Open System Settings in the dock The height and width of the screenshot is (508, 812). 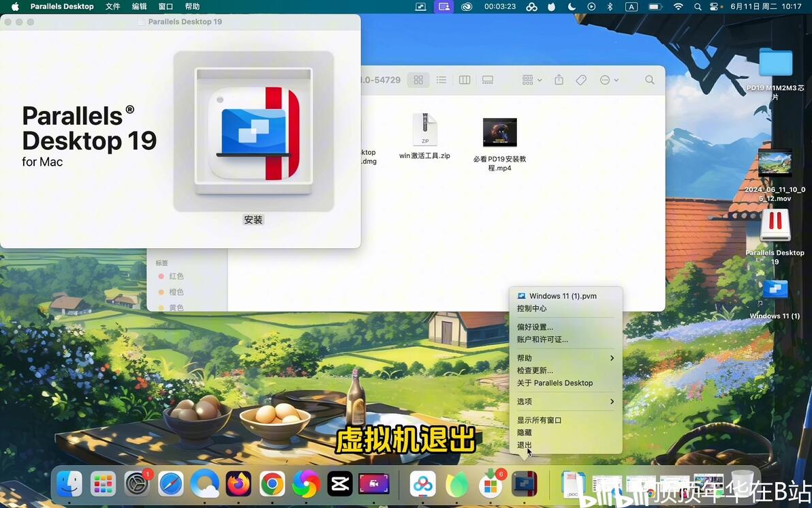(x=137, y=484)
